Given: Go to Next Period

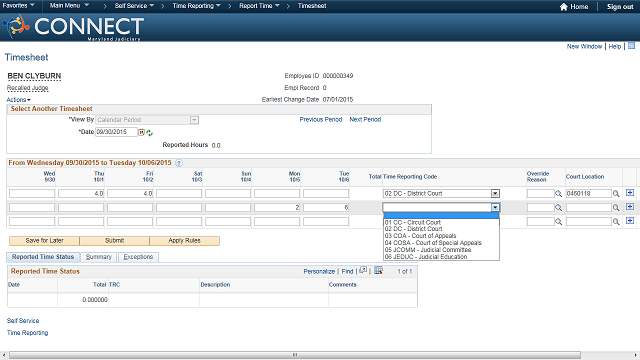Looking at the screenshot, I should (365, 120).
